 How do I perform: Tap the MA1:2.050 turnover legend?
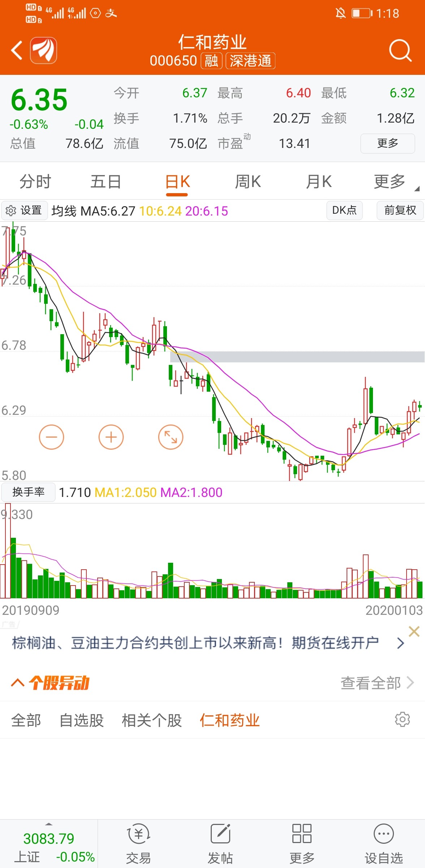click(126, 492)
